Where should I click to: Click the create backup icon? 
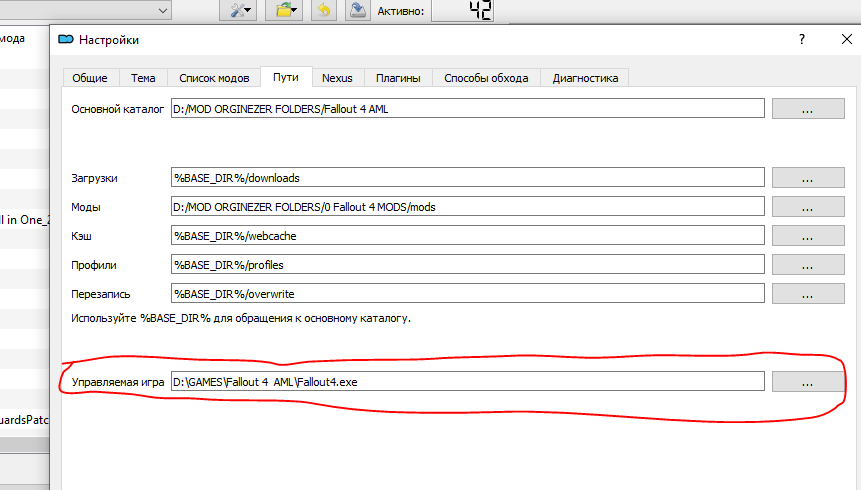click(357, 10)
